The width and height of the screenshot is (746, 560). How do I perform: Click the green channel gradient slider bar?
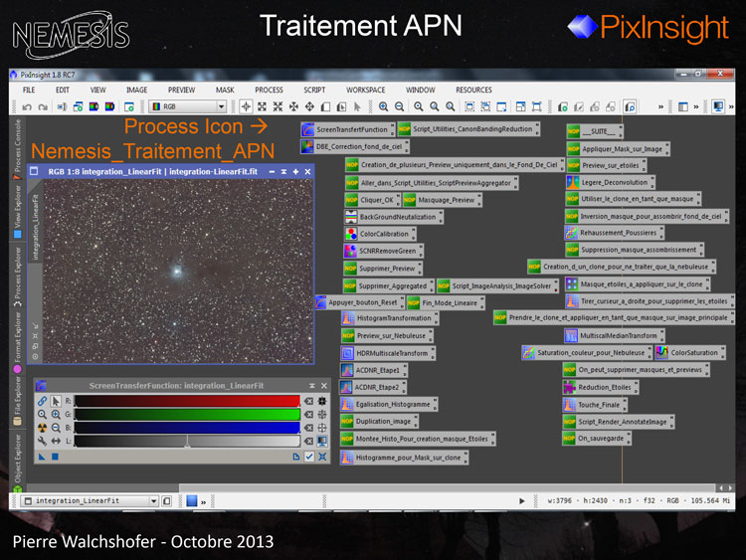point(187,415)
